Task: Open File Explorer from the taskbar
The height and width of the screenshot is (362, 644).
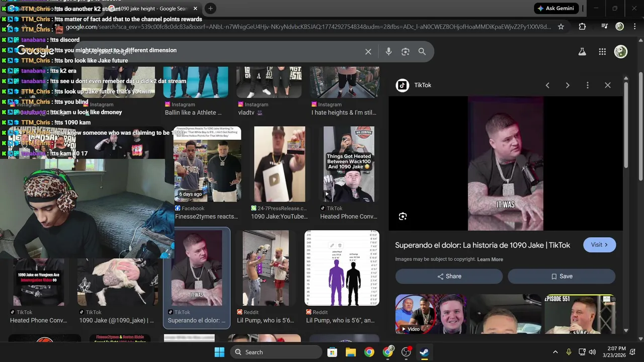Action: pyautogui.click(x=351, y=352)
